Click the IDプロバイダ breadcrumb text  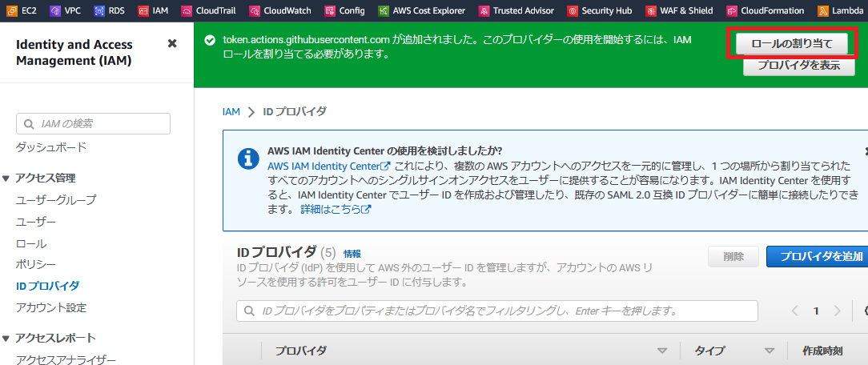point(295,112)
